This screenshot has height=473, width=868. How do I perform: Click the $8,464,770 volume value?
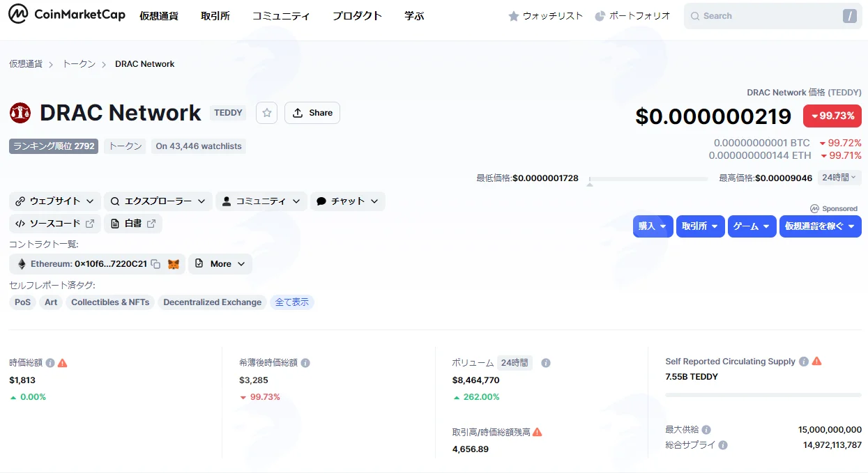476,380
